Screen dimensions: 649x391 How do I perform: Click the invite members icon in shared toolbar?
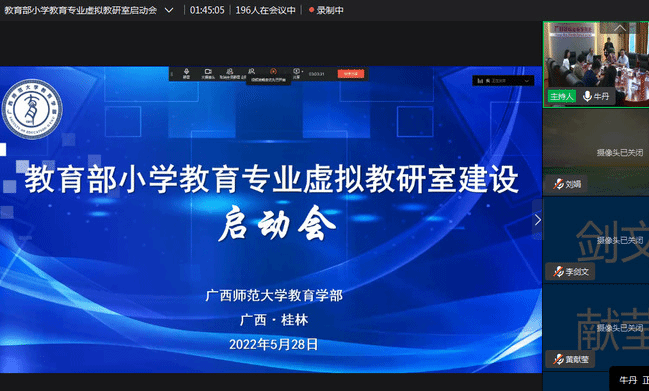point(251,72)
